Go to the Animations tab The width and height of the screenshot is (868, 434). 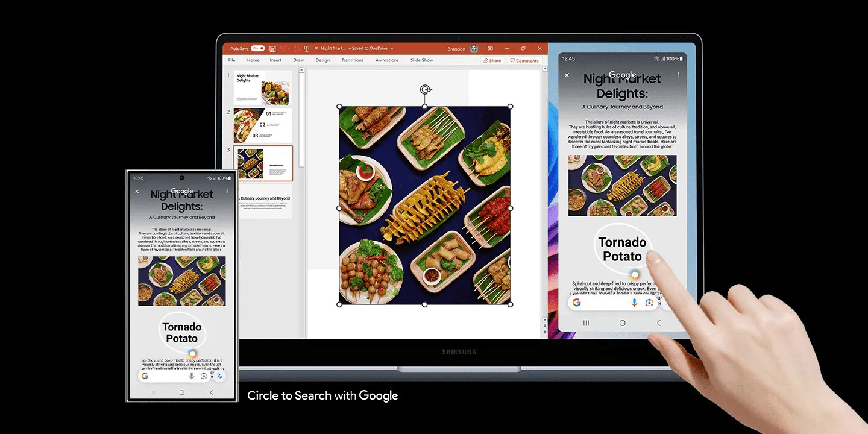(387, 60)
